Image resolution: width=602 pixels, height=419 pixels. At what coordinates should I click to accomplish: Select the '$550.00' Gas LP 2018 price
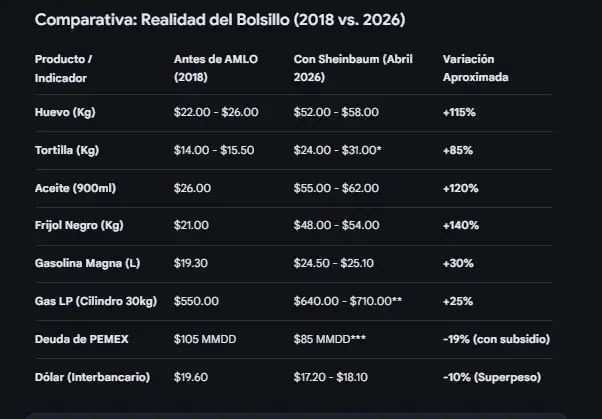pos(195,301)
